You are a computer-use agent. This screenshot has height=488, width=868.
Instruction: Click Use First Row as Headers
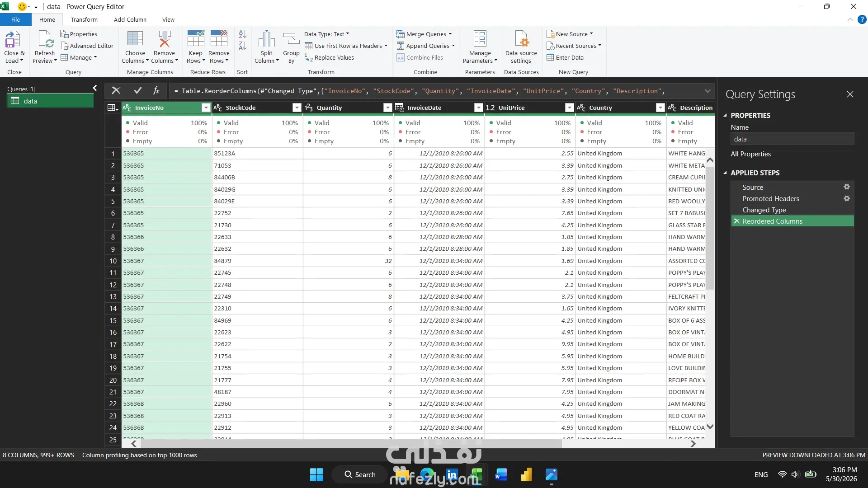click(346, 46)
